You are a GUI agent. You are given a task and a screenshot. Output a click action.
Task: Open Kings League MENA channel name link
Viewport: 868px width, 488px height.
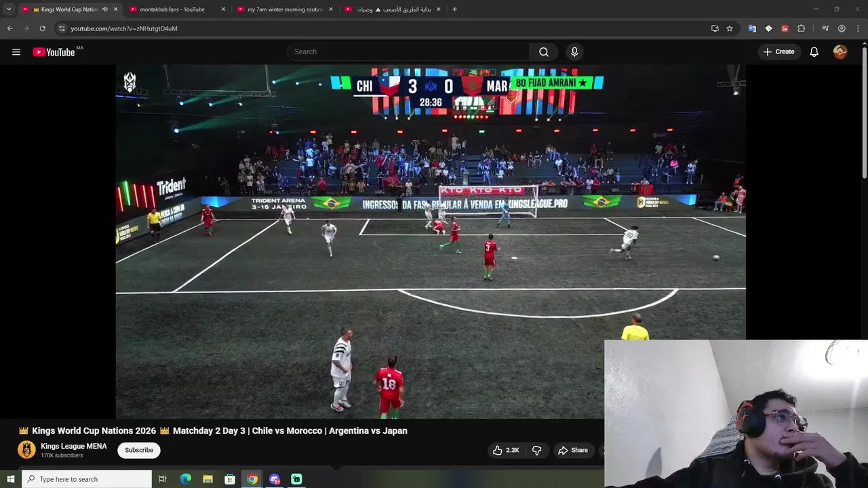[74, 446]
